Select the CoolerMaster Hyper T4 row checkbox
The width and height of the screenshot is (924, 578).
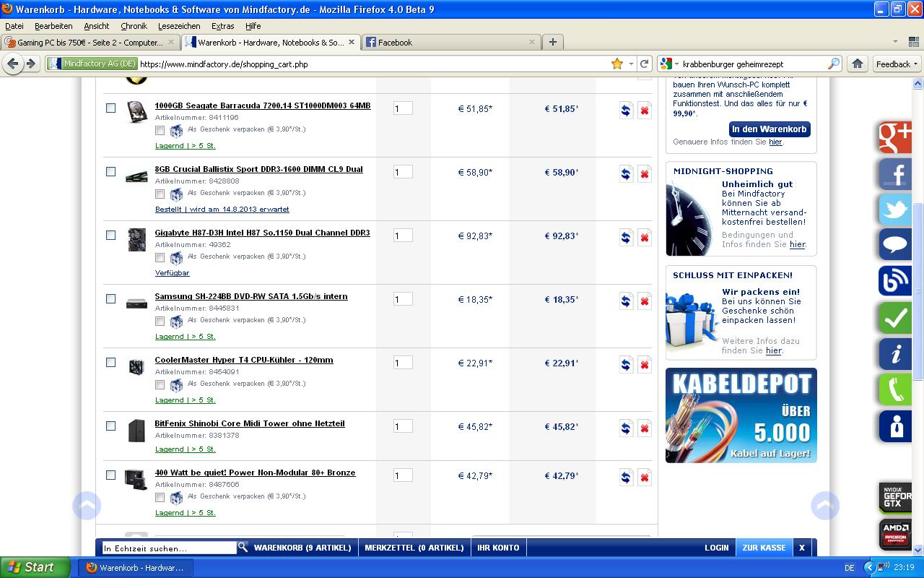point(110,362)
